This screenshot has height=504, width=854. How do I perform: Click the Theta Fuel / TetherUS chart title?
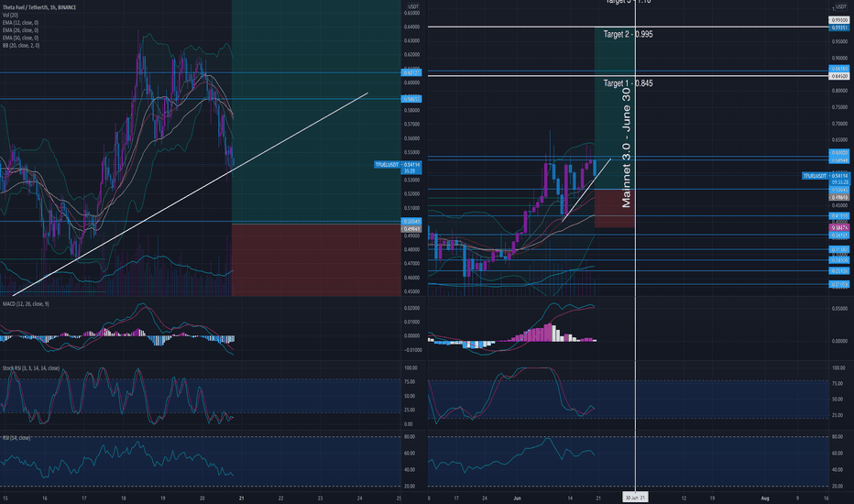tap(39, 7)
